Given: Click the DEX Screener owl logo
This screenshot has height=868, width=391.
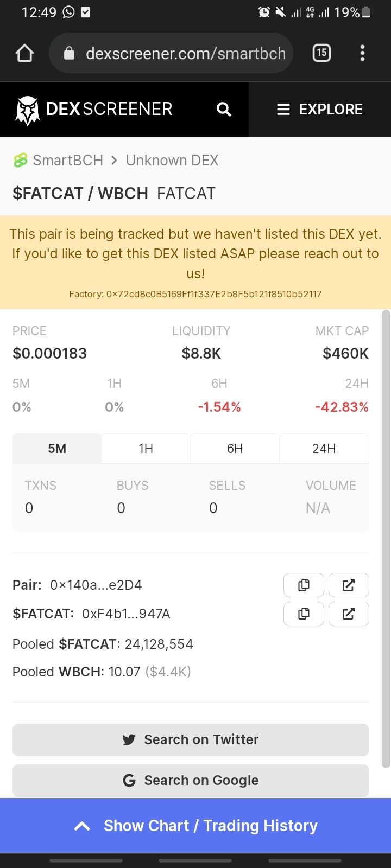Looking at the screenshot, I should [28, 110].
